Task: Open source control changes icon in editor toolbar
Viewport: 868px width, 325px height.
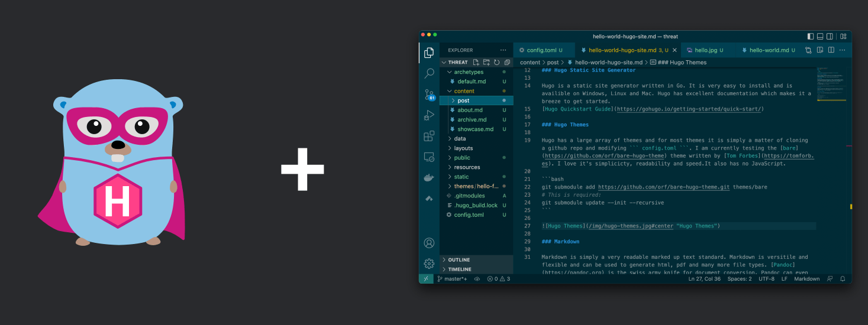Action: 808,50
